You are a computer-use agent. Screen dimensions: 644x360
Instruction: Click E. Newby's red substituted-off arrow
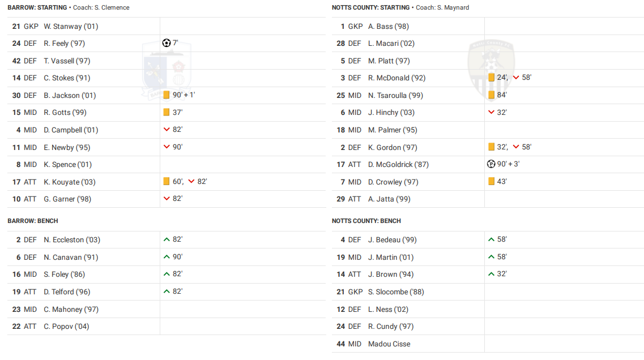point(167,147)
